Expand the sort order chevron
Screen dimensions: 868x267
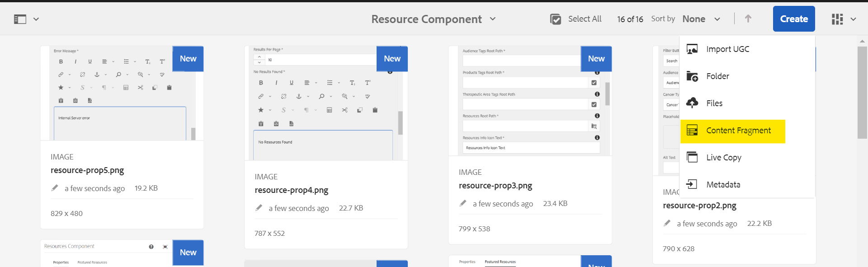[x=717, y=19]
